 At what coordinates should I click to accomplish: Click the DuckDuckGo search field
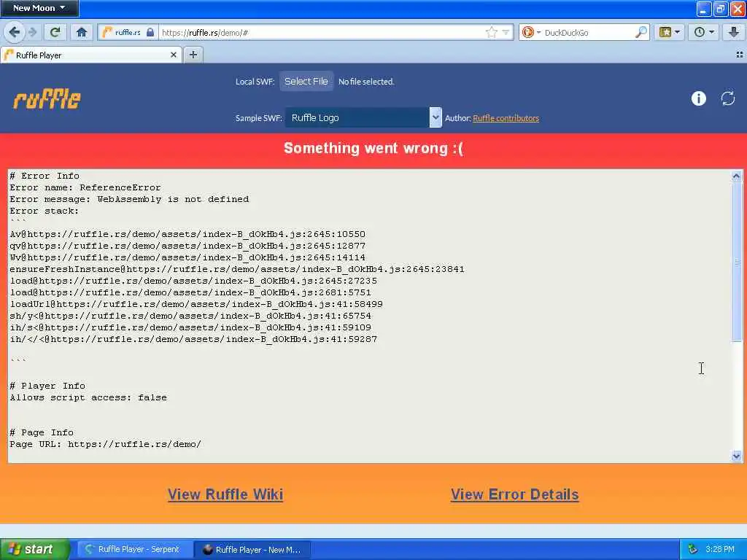pyautogui.click(x=589, y=32)
